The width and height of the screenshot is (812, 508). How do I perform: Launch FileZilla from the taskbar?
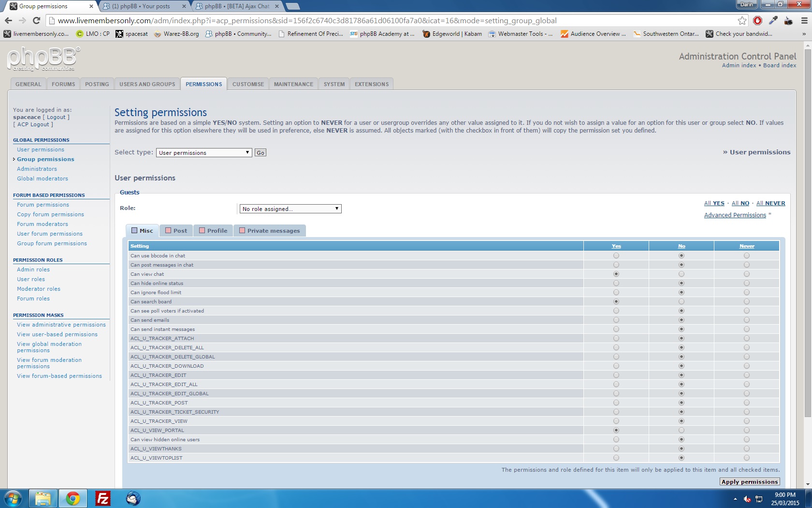103,498
